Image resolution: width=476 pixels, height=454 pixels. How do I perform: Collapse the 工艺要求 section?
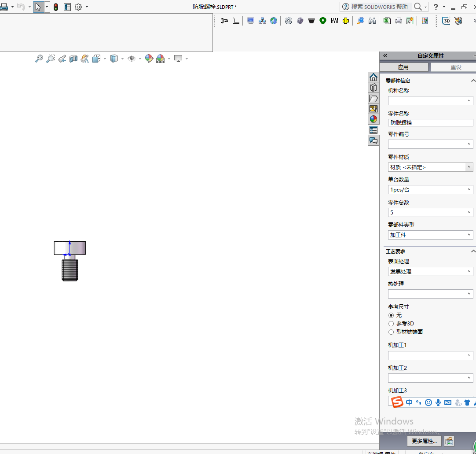(x=473, y=251)
